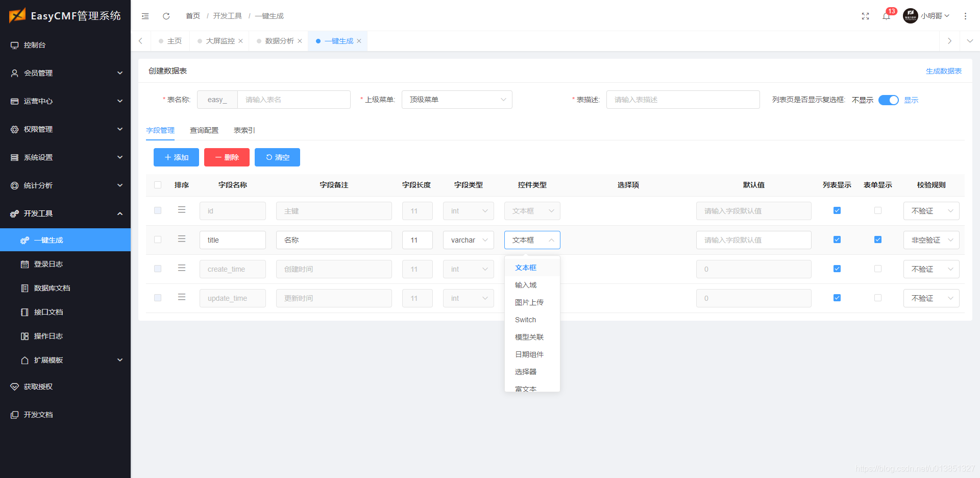Open the notifications bell
The image size is (980, 478).
click(886, 16)
